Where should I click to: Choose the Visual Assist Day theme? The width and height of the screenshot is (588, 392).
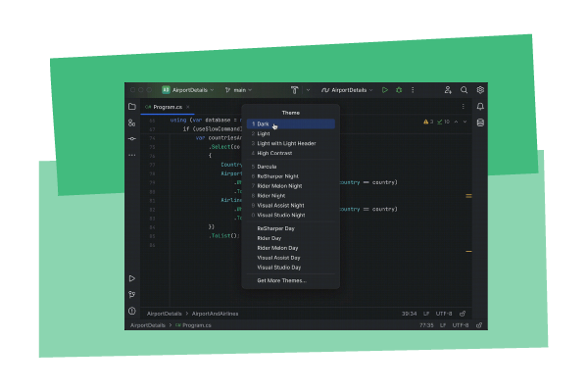click(291, 258)
